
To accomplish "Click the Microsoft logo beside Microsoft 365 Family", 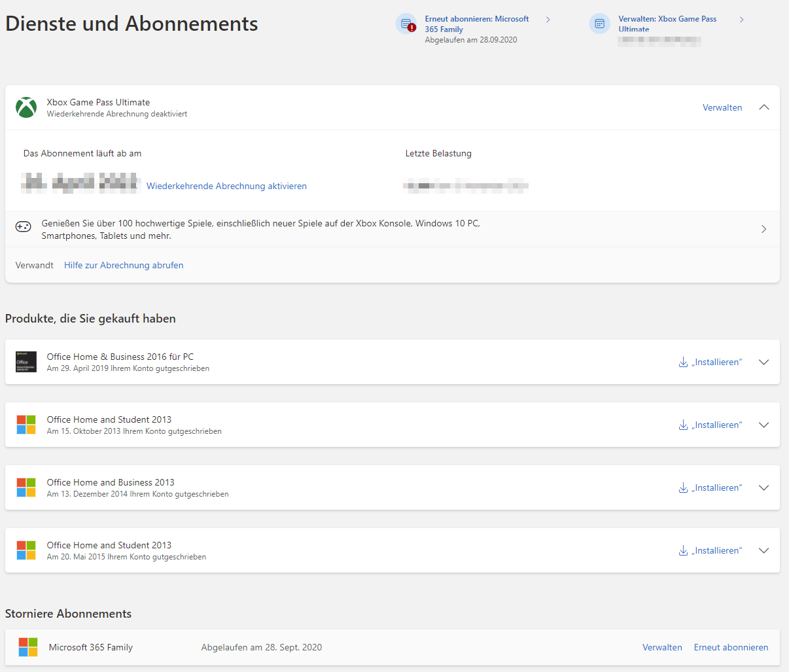I will pyautogui.click(x=28, y=647).
